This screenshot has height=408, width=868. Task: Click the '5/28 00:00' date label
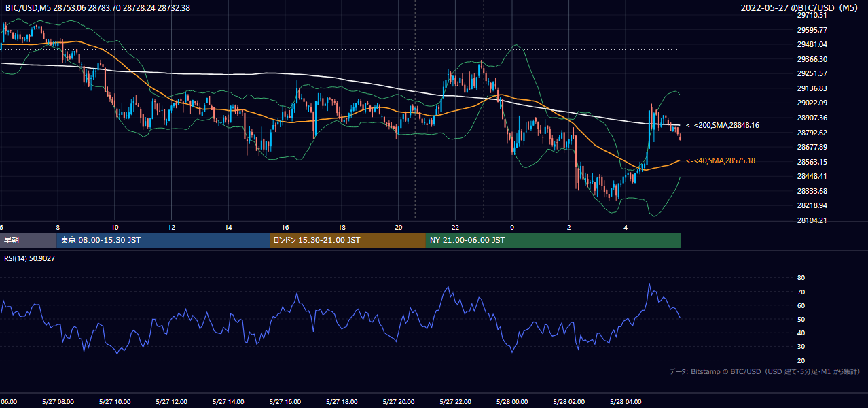pos(511,402)
